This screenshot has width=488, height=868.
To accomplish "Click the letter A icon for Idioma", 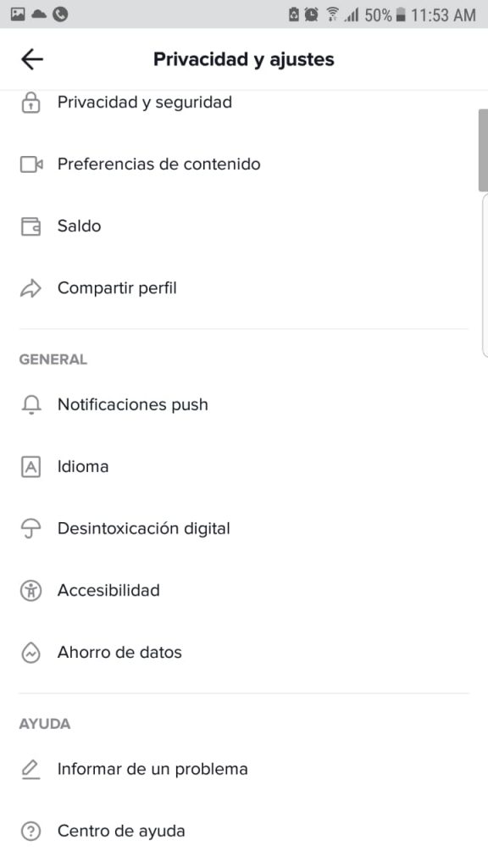I will (x=30, y=467).
